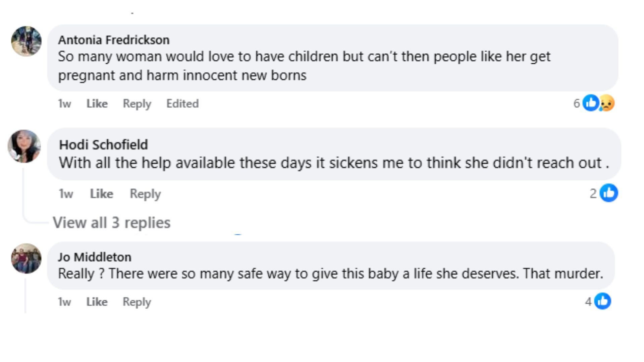This screenshot has height=362, width=644.
Task: Open Jo Middleton's name link
Action: tap(95, 257)
